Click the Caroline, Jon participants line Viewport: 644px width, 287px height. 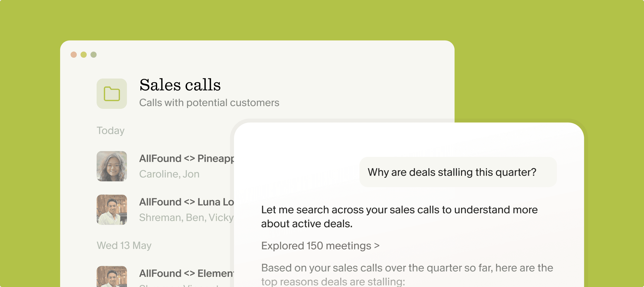click(x=169, y=174)
